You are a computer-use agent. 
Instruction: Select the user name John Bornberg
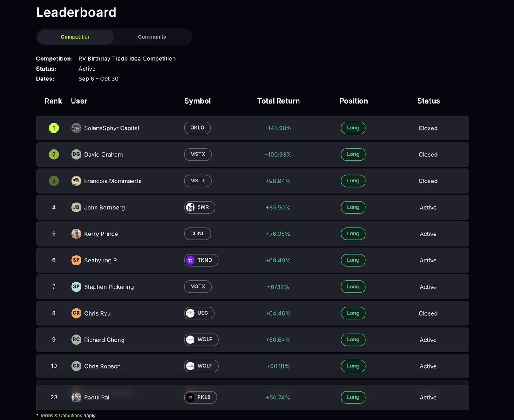coord(105,208)
